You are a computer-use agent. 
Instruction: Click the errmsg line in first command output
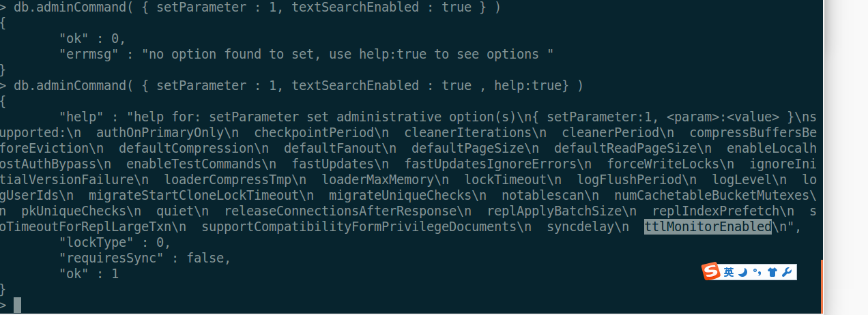click(306, 54)
